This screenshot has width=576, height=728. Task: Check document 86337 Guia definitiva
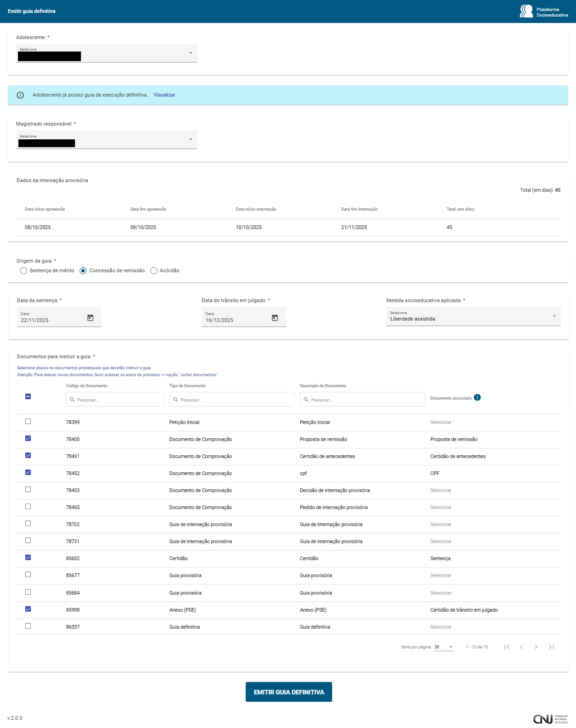click(x=28, y=626)
